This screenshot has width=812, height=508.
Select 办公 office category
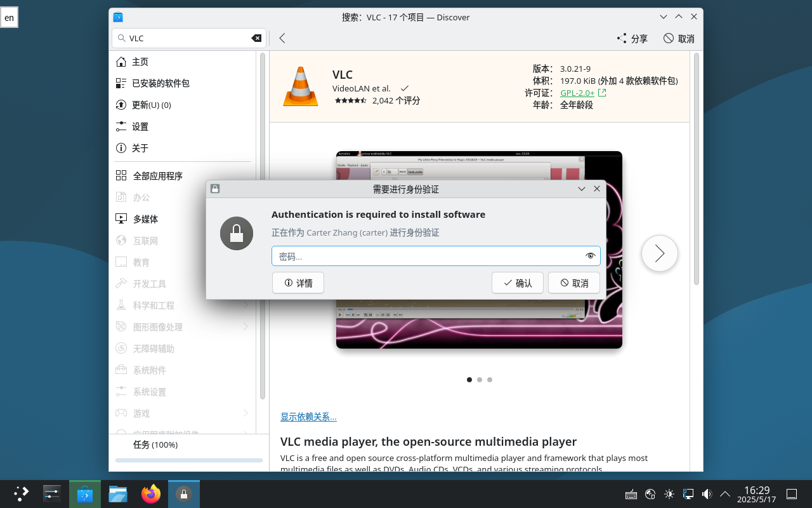coord(183,197)
